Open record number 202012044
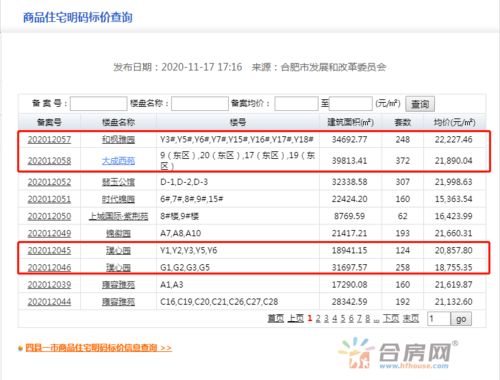Screen dimensions: 500x380 click(x=49, y=302)
